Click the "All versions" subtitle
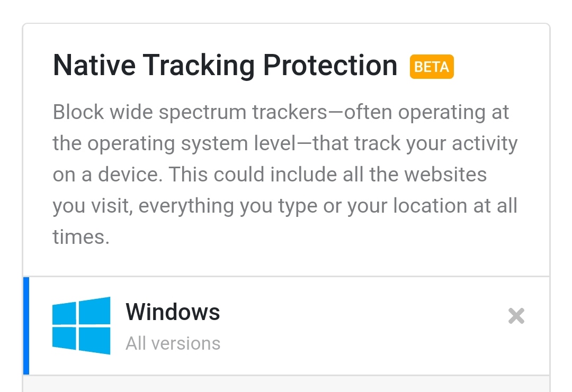Screen dimensions: 572x392 click(173, 343)
